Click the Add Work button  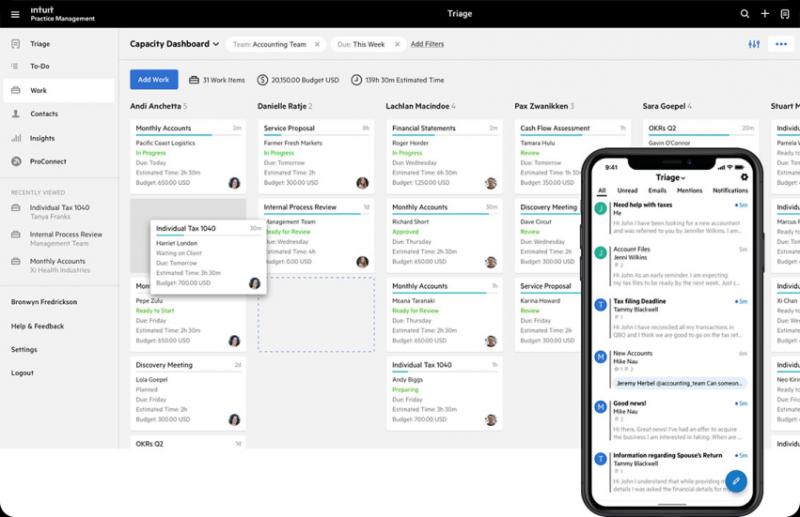coord(154,79)
